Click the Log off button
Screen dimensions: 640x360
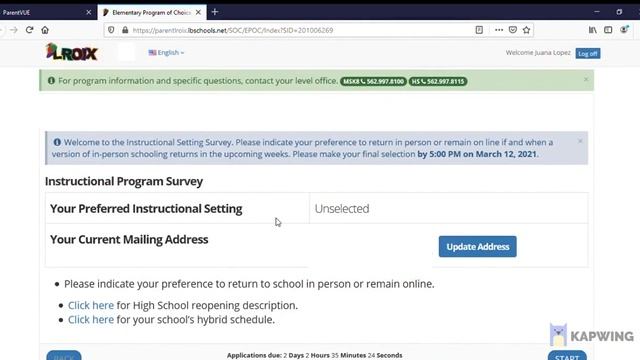(x=588, y=53)
